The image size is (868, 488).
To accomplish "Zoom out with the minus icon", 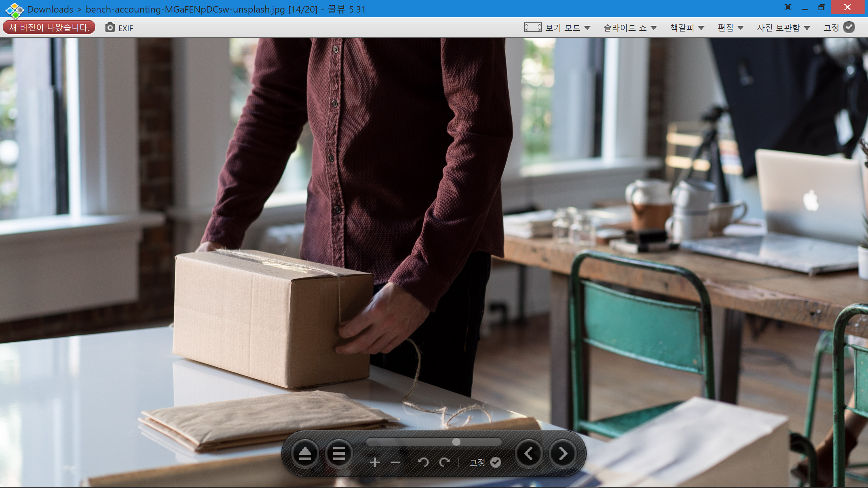I will click(x=395, y=462).
